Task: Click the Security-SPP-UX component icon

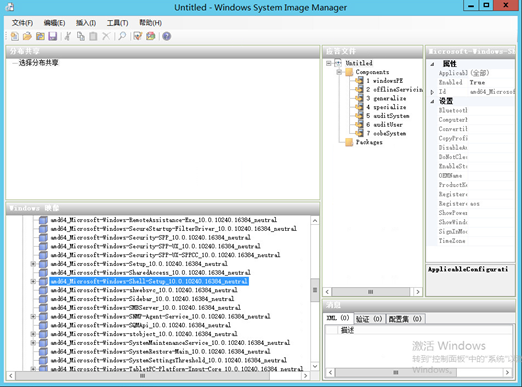Action: click(x=43, y=246)
